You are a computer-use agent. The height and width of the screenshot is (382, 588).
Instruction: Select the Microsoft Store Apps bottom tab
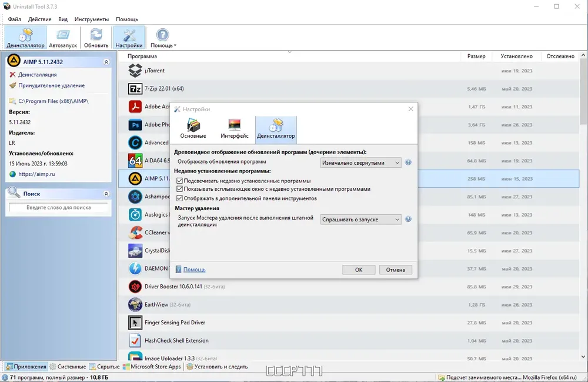(x=152, y=367)
